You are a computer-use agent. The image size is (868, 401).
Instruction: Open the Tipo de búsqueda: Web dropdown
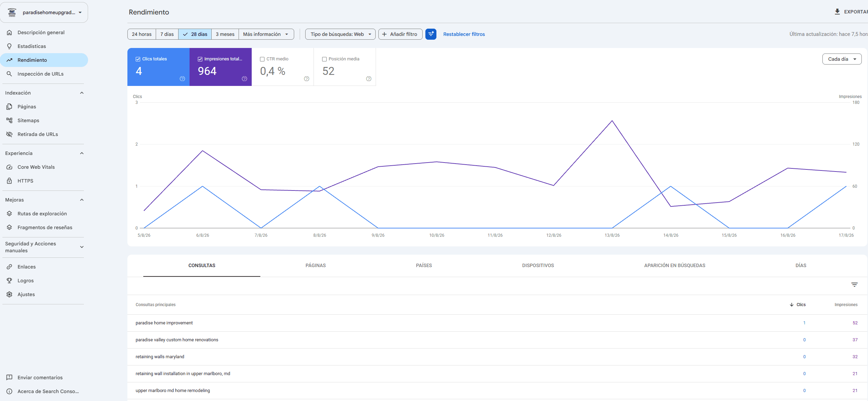(340, 34)
